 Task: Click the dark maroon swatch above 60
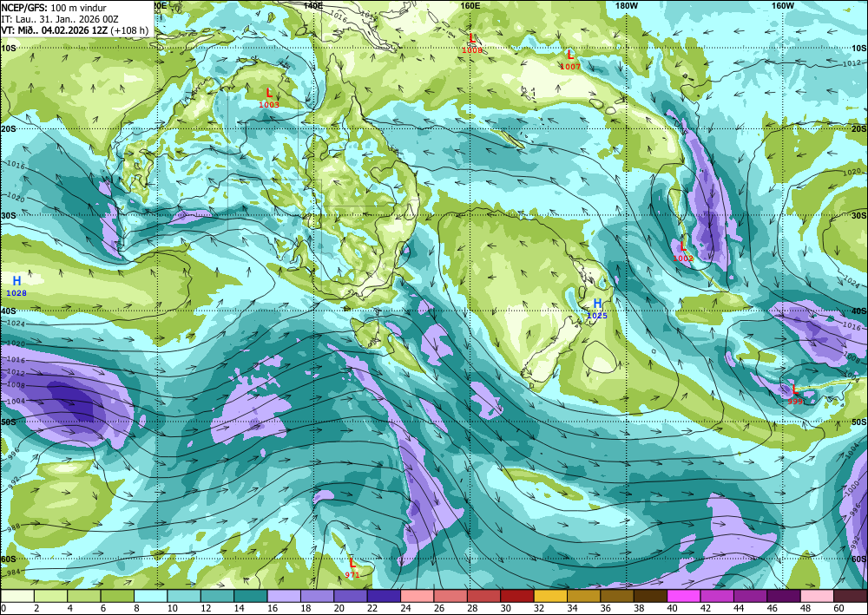tap(851, 596)
